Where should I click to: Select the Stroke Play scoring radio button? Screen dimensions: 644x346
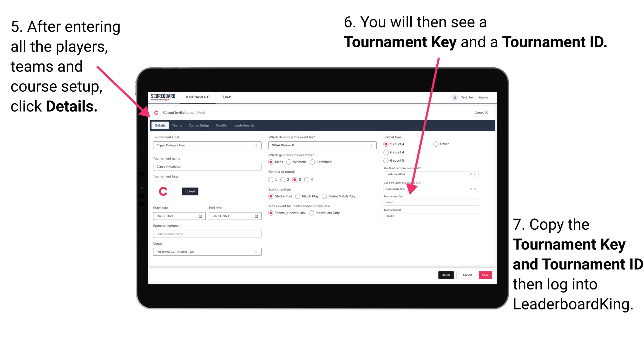pyautogui.click(x=271, y=196)
